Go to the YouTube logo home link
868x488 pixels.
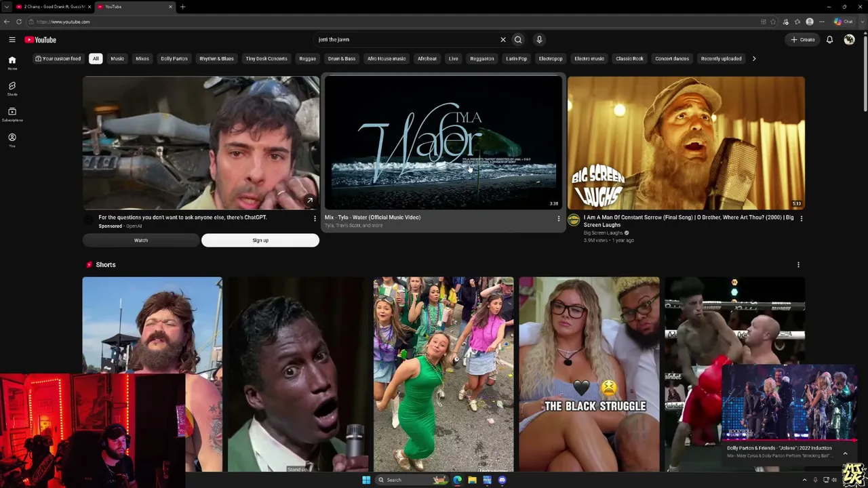[x=41, y=40]
